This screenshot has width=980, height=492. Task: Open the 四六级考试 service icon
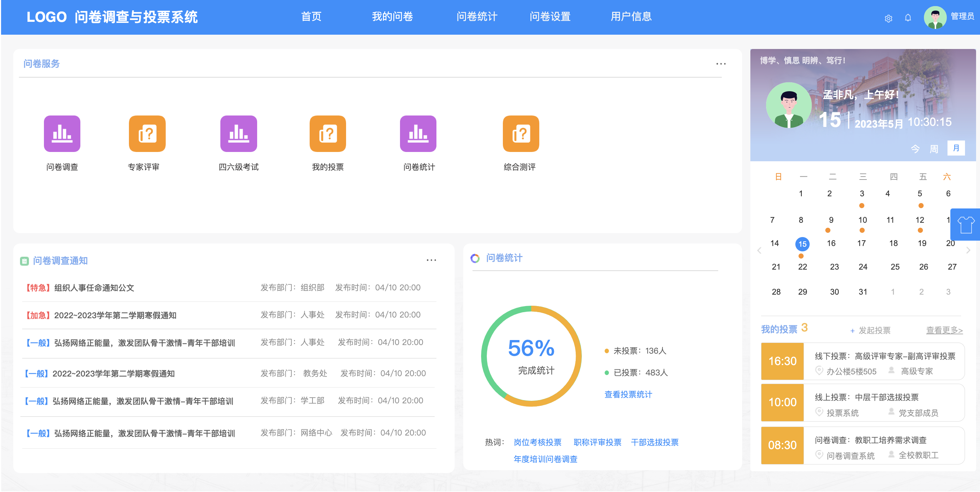click(x=239, y=134)
